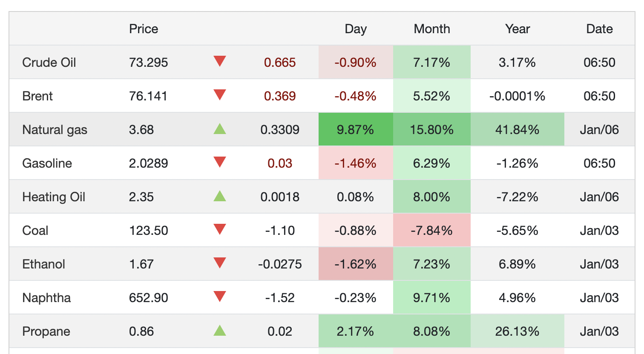The height and width of the screenshot is (354, 644).
Task: Open the Crude Oil commodity link
Action: tap(49, 63)
